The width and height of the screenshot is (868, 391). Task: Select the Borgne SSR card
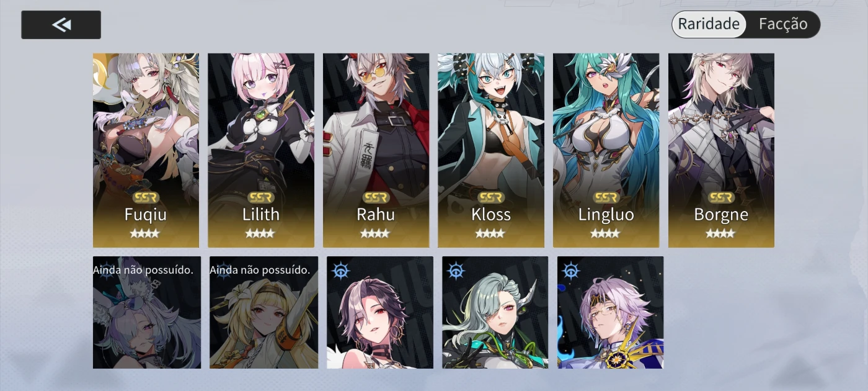[x=721, y=150]
